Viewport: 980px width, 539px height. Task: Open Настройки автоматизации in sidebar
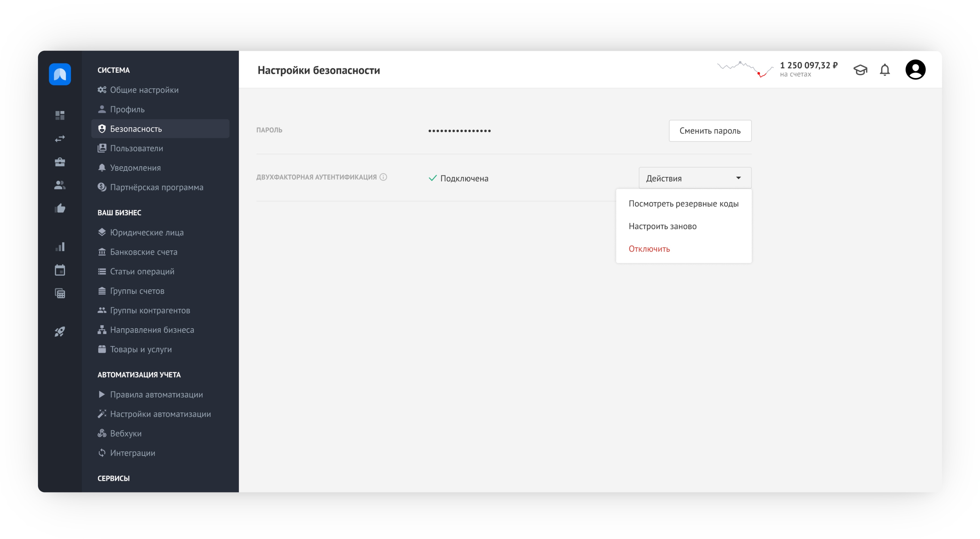coord(160,414)
